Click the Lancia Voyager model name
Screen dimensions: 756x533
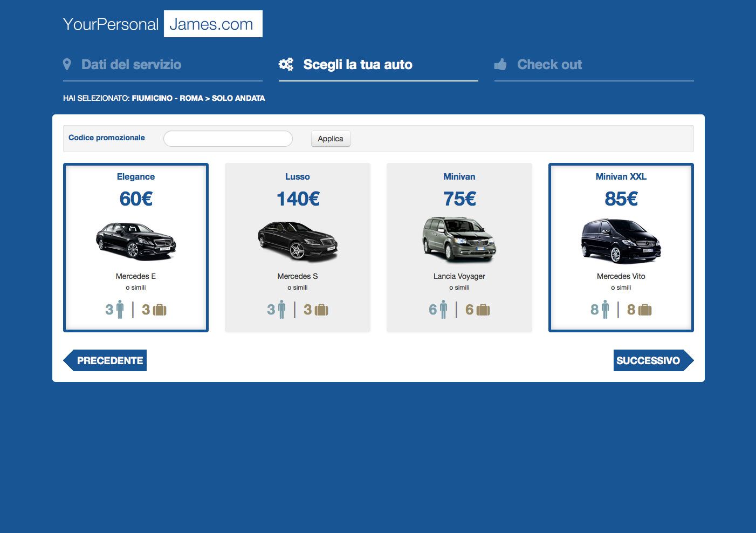point(459,276)
